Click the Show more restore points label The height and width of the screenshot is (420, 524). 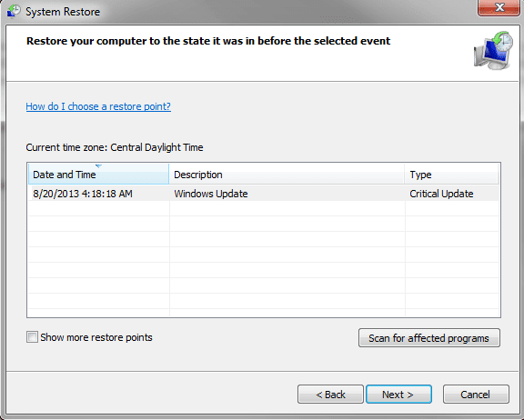(96, 337)
